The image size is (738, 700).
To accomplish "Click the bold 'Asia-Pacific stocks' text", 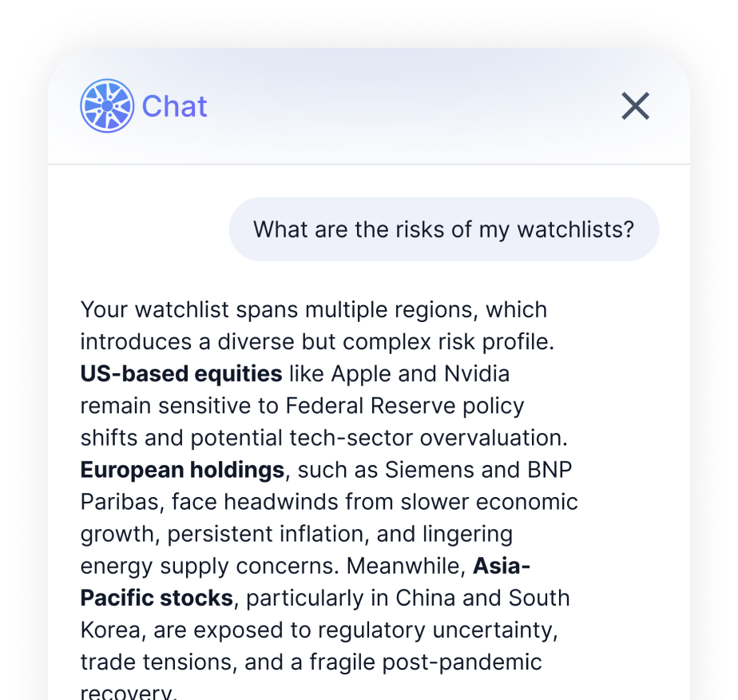I will (157, 598).
